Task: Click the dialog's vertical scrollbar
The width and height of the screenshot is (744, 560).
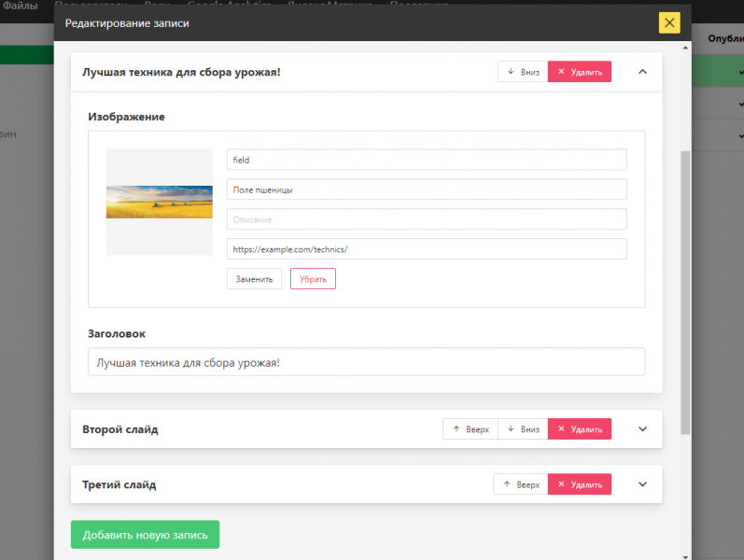Action: tap(686, 280)
